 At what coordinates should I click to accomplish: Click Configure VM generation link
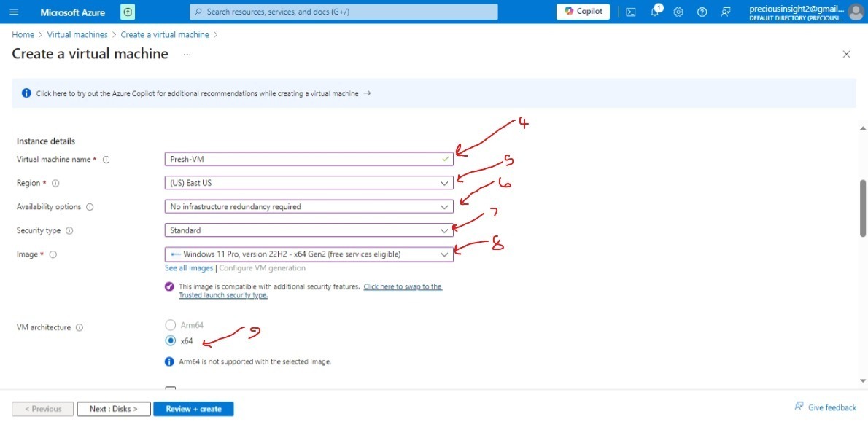[x=263, y=268]
